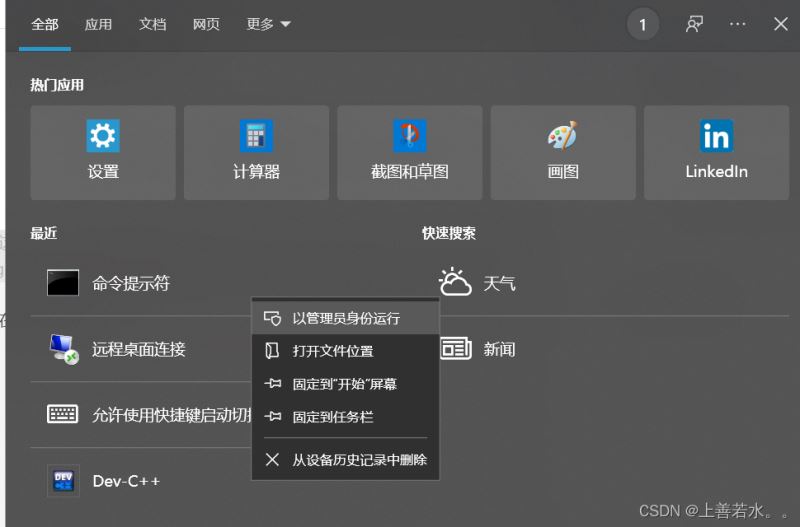Click the feedback person icon at top

tap(694, 25)
